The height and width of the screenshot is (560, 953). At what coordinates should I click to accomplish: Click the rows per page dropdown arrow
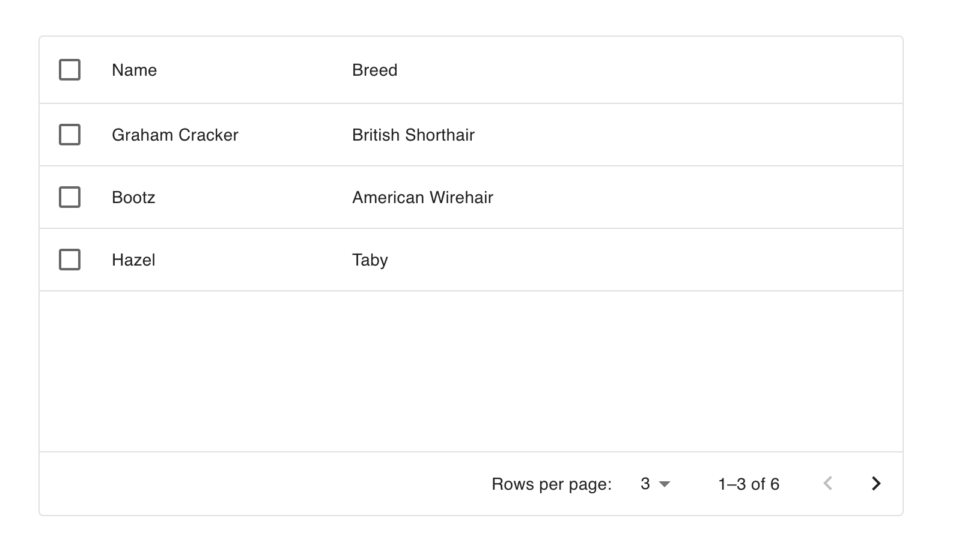pyautogui.click(x=665, y=484)
